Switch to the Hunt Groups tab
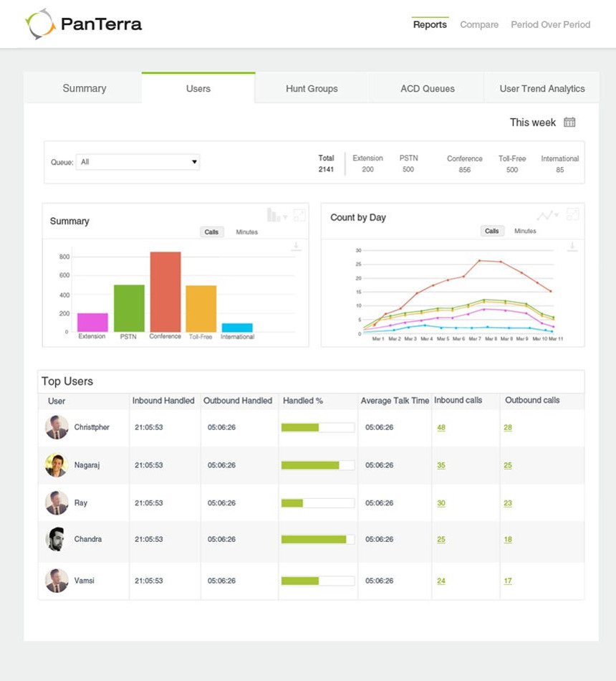 (x=312, y=89)
